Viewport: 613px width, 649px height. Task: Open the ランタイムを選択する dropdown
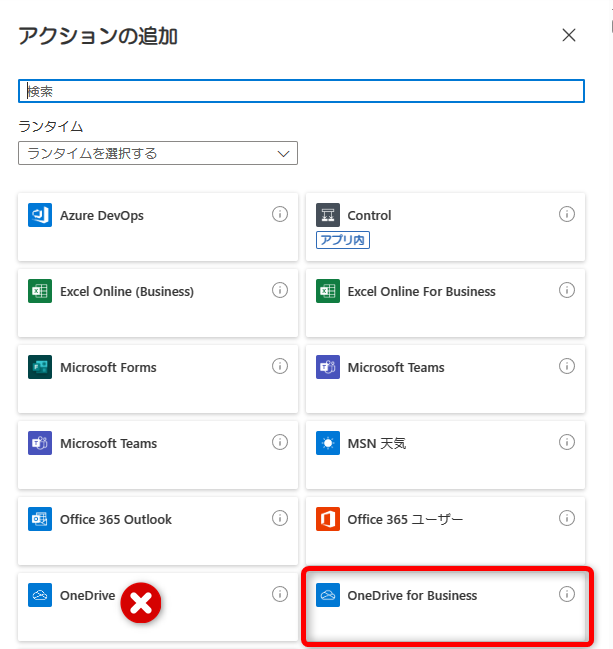158,153
